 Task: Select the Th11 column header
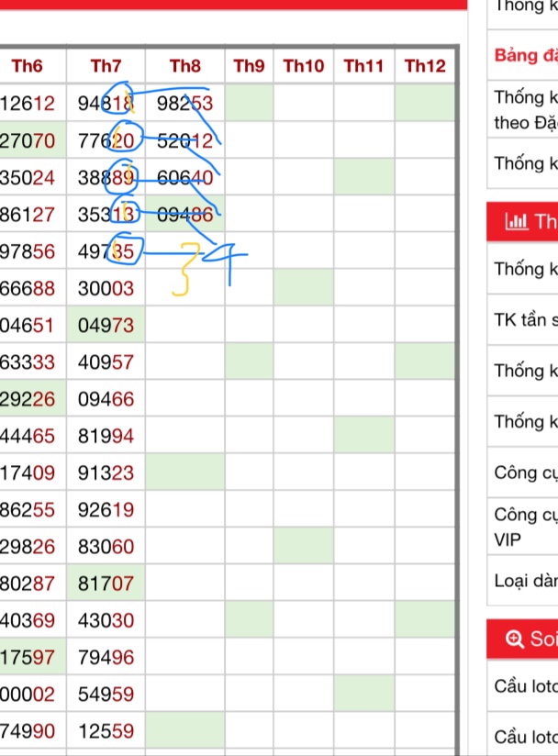363,66
